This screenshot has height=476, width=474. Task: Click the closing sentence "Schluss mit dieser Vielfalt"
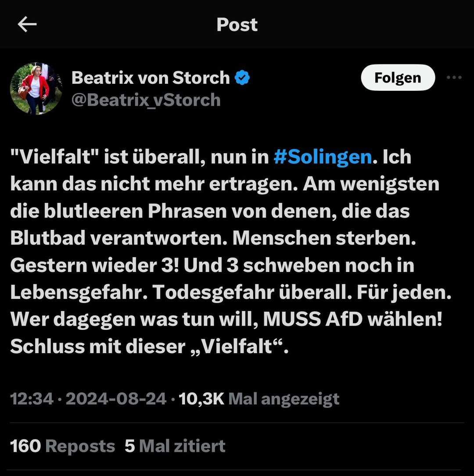click(x=149, y=347)
